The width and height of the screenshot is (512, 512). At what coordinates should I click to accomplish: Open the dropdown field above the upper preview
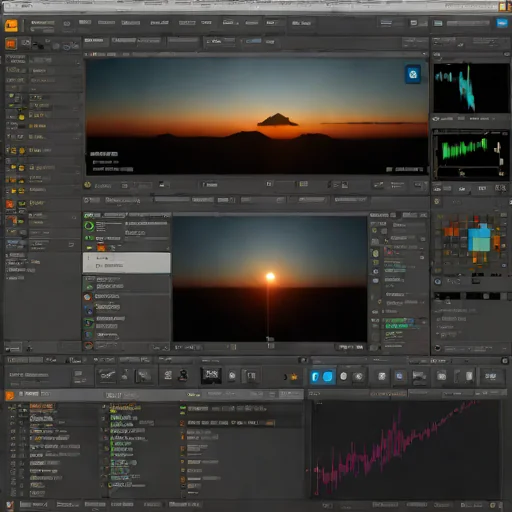(220, 41)
